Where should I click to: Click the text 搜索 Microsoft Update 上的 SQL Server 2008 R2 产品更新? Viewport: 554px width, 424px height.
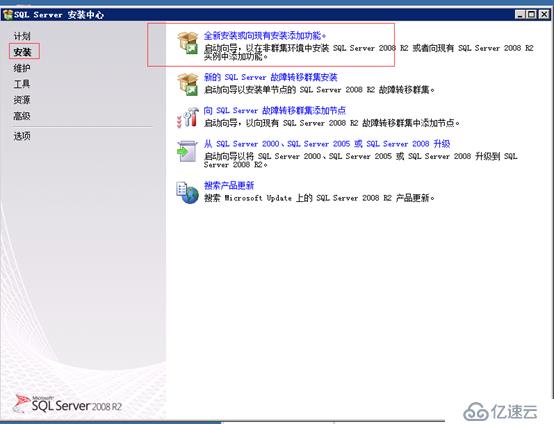point(319,198)
